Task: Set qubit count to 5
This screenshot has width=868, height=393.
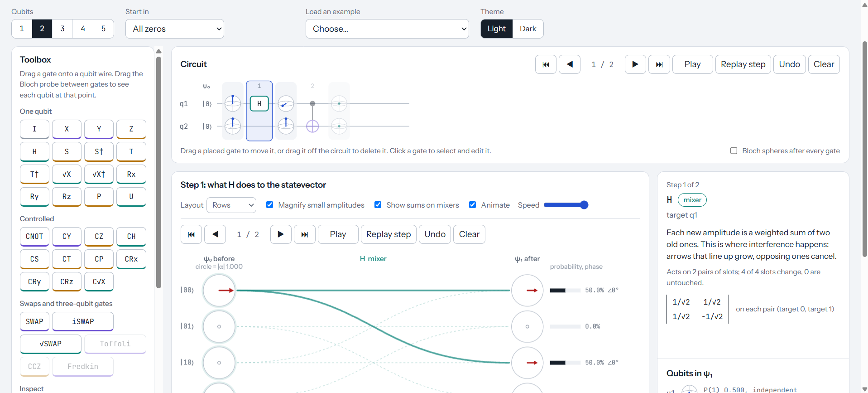Action: point(103,29)
